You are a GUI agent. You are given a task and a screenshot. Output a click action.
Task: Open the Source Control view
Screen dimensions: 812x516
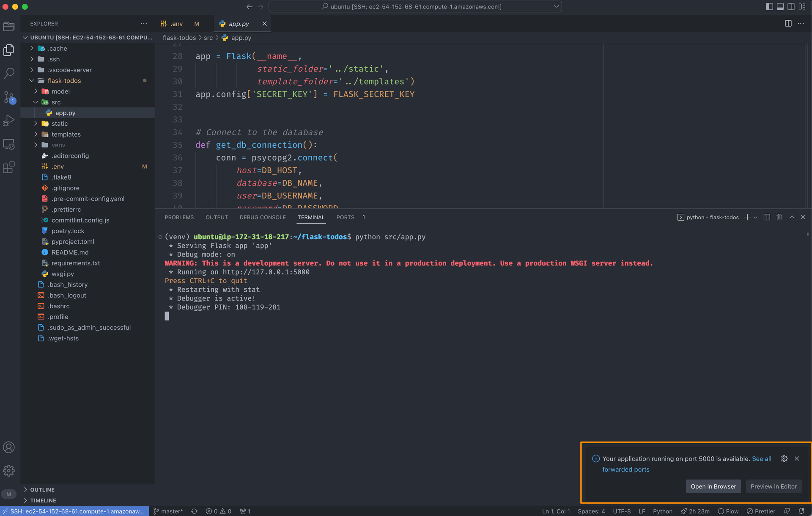pyautogui.click(x=9, y=97)
